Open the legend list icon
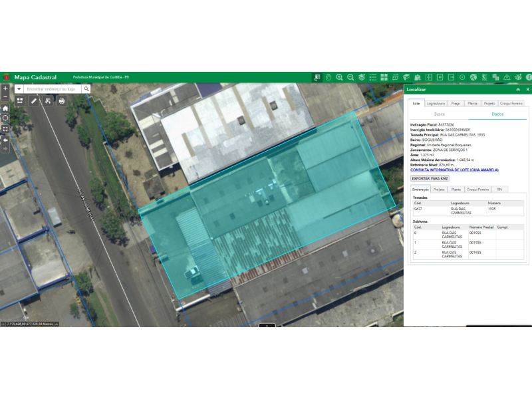The width and height of the screenshot is (532, 399). click(373, 77)
